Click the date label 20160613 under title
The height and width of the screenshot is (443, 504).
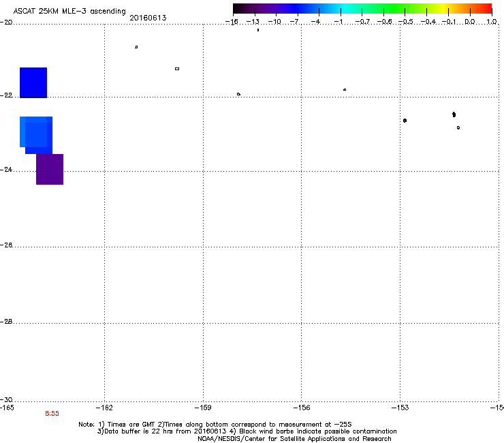pyautogui.click(x=148, y=18)
